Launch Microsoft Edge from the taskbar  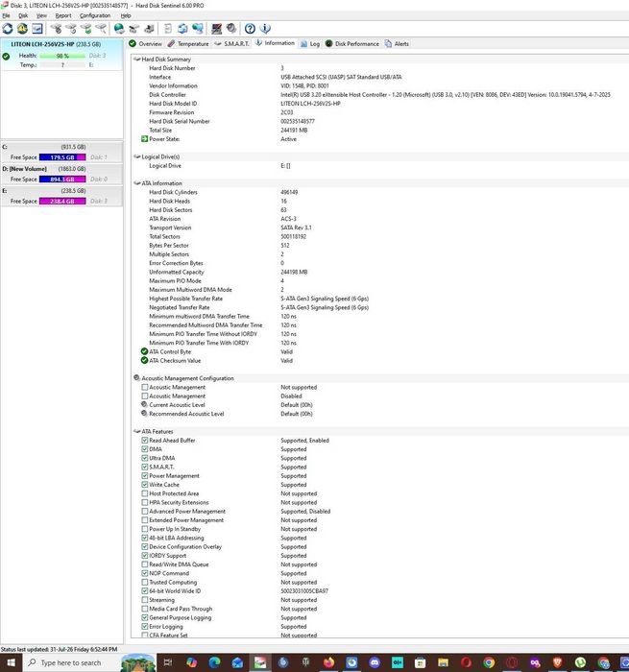click(x=214, y=662)
